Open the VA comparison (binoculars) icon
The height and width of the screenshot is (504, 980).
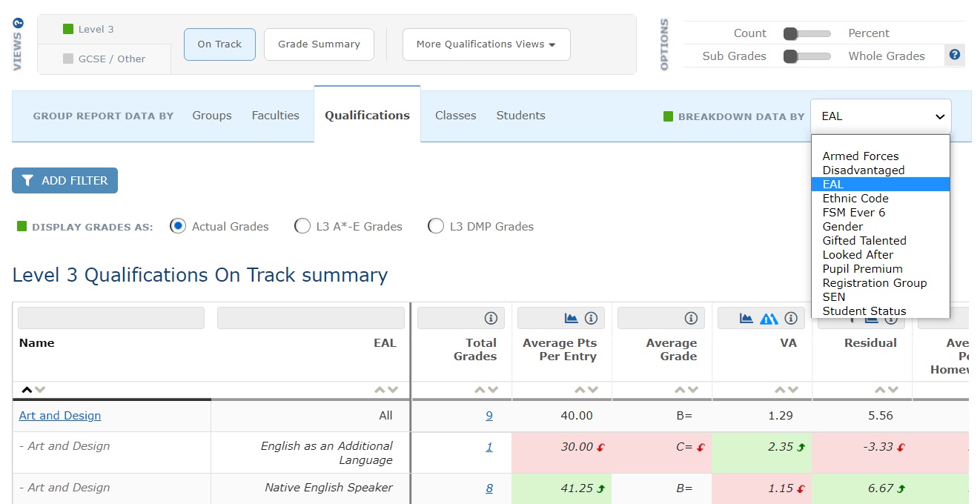[769, 319]
